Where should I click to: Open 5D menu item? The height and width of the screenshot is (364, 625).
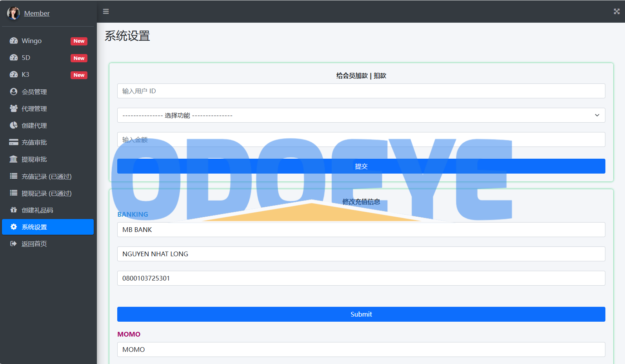point(26,58)
